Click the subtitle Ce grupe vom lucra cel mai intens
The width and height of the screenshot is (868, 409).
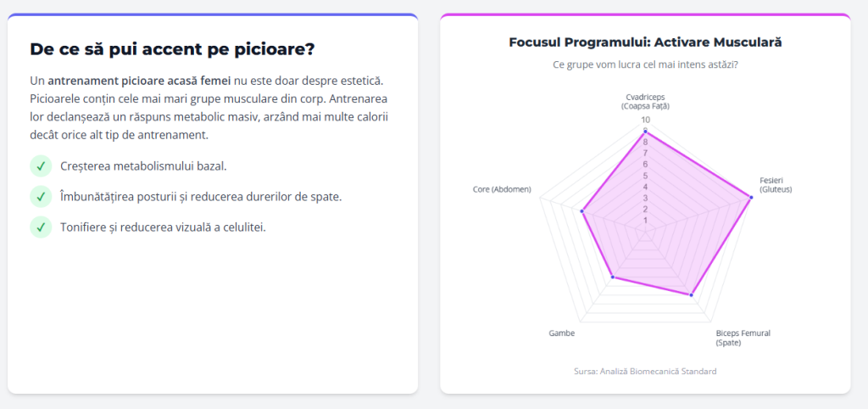coord(645,64)
